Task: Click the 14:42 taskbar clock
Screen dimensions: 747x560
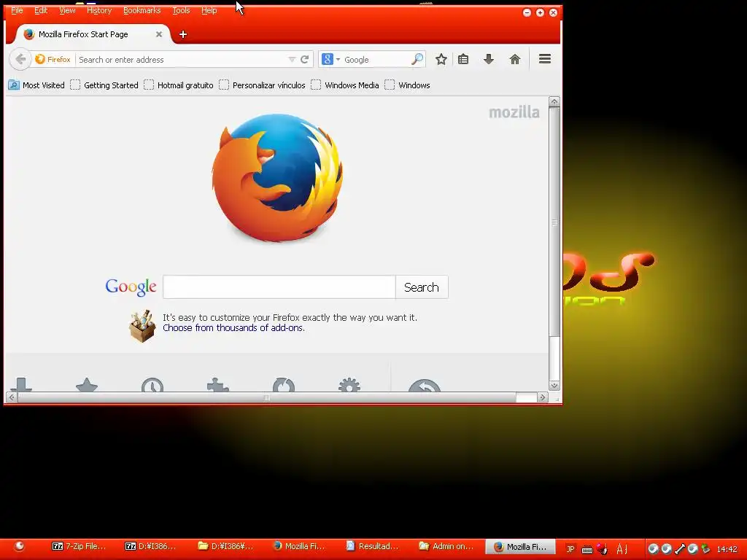Action: pos(727,549)
